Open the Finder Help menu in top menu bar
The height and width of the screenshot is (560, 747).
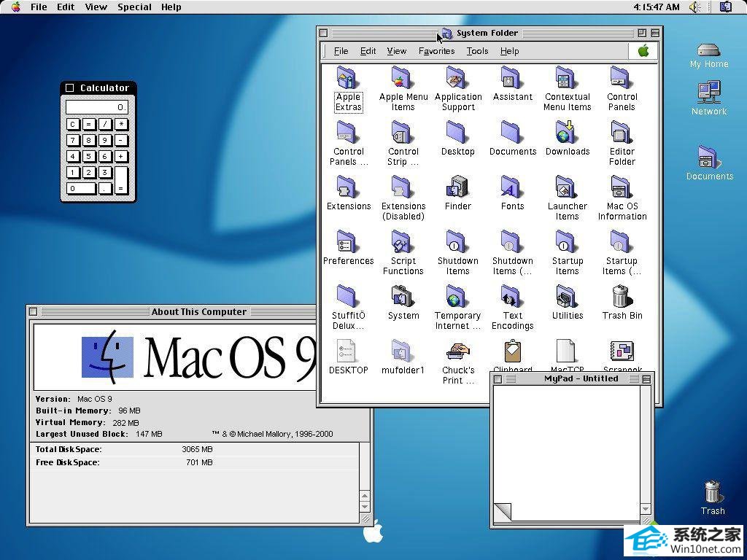[x=171, y=7]
